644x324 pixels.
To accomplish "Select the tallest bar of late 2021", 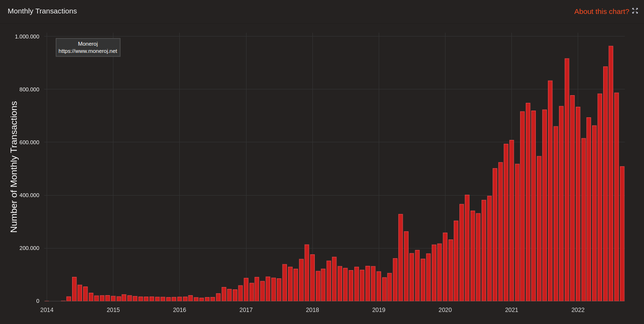I will tap(567, 180).
